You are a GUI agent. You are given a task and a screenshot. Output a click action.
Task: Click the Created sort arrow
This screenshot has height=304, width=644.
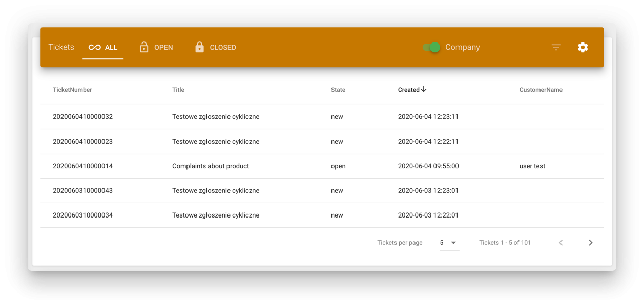[424, 90]
